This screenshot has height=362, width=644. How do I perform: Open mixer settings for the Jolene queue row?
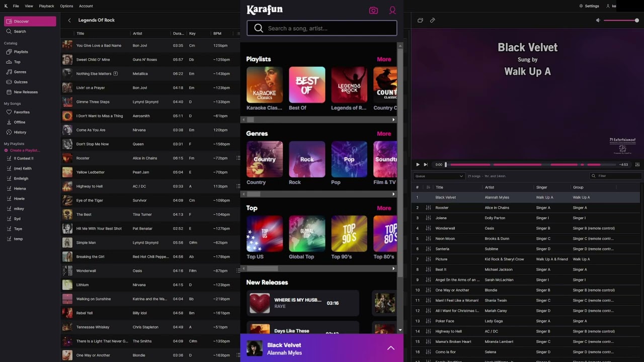pyautogui.click(x=429, y=218)
